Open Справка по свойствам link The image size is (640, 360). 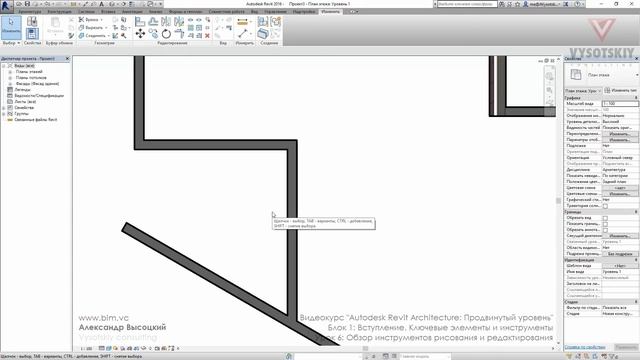coord(585,347)
